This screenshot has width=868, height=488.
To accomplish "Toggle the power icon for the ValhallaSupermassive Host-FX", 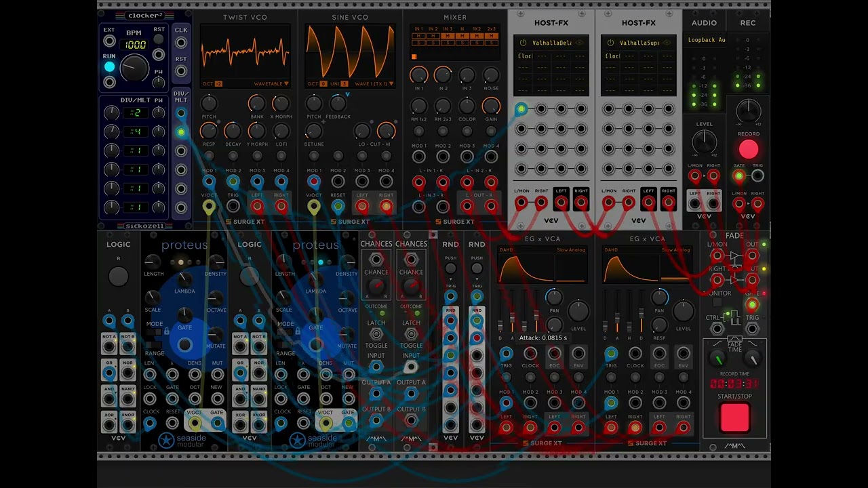I will [610, 43].
